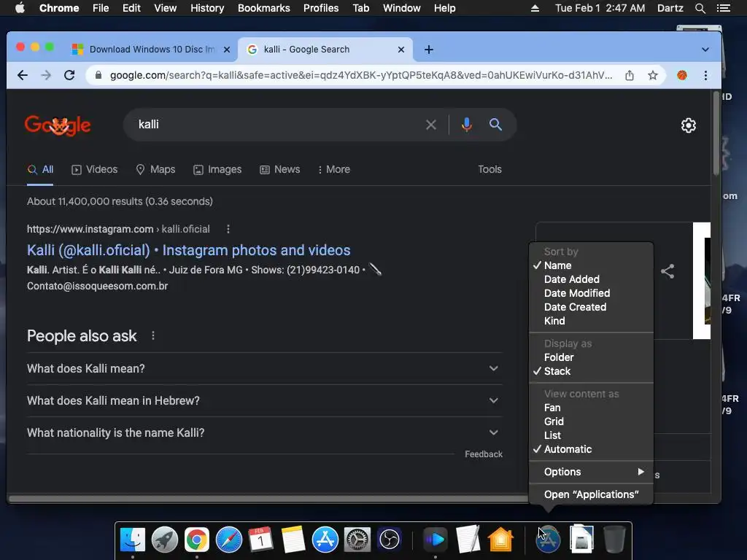Open the tab search chevron in Chrome
This screenshot has width=747, height=560.
(705, 50)
